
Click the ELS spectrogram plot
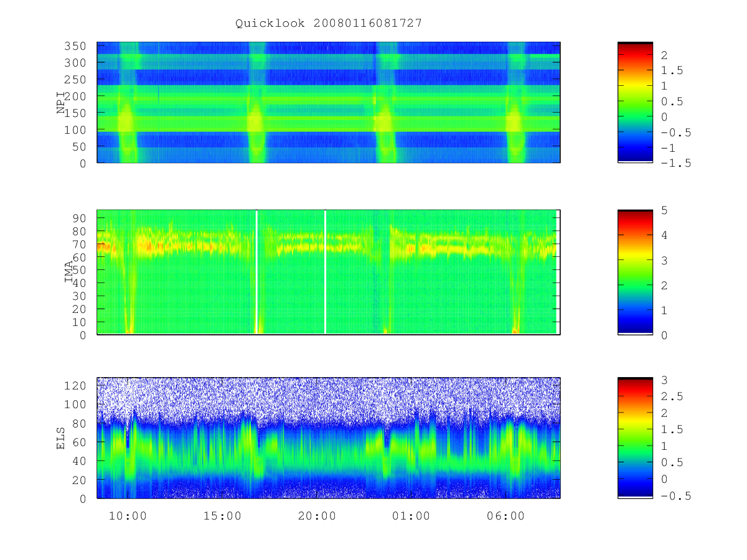pyautogui.click(x=329, y=438)
